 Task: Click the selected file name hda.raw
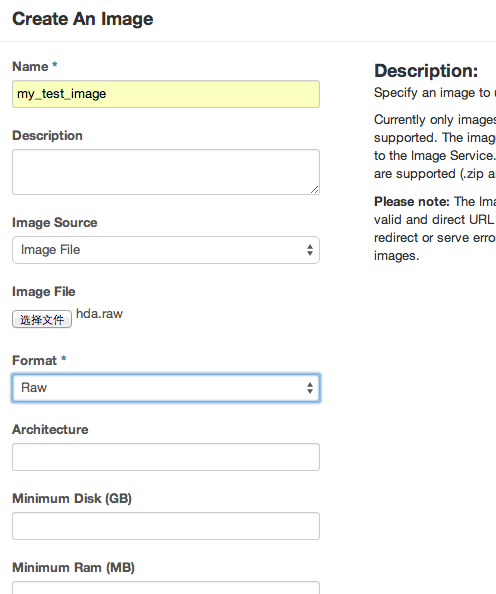(100, 314)
